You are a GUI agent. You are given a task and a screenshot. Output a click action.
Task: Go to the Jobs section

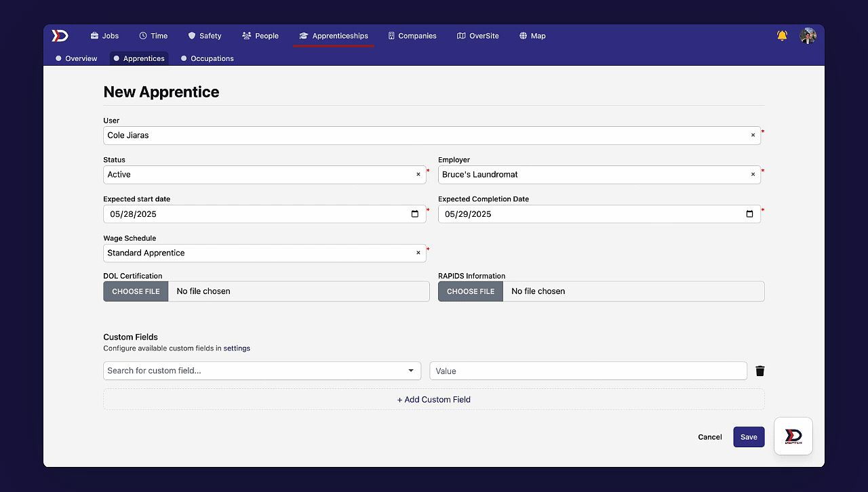[x=104, y=36]
